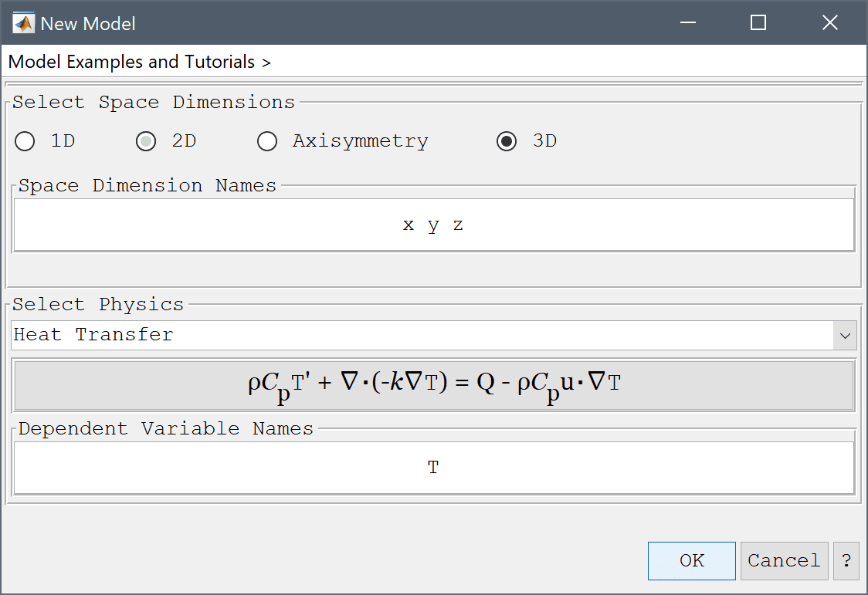Pick the 3D space dimension

tap(507, 141)
